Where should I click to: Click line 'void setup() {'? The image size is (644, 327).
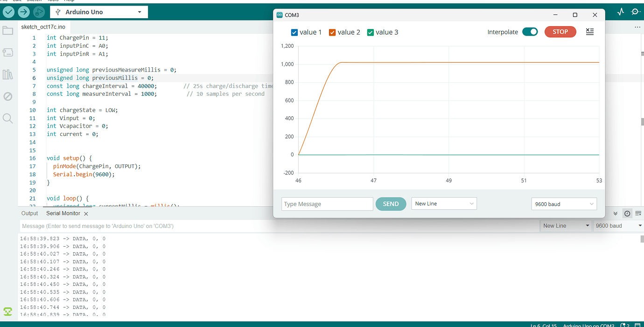(69, 158)
